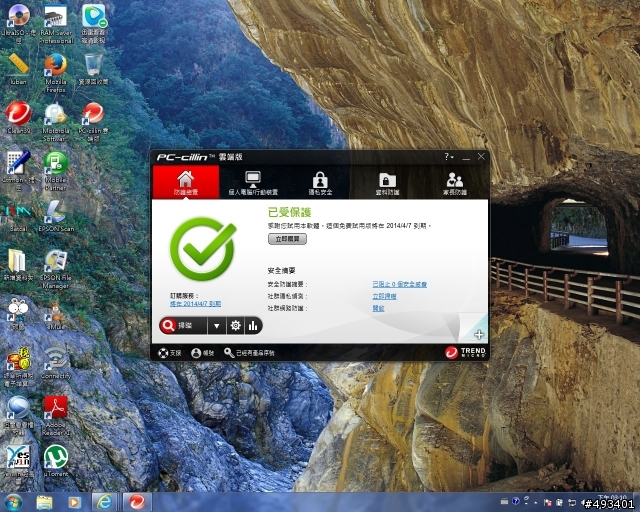
Task: Click the large green protected checkmark
Action: tap(203, 248)
